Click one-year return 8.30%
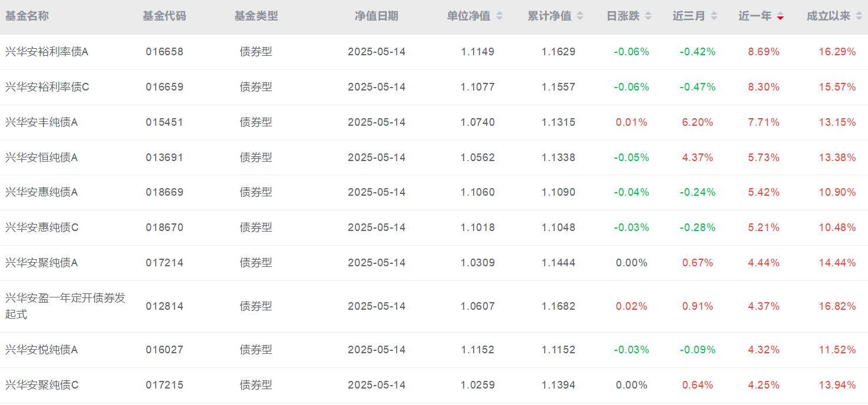This screenshot has height=405, width=868. (764, 87)
